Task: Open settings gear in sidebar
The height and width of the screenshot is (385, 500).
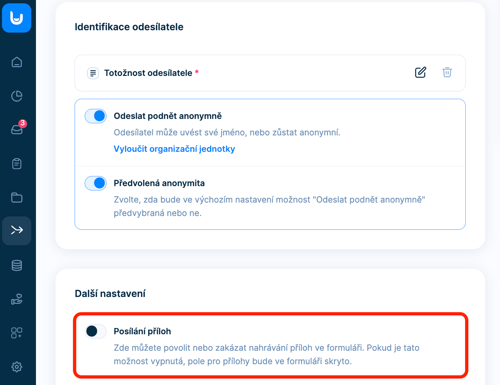Action: point(17,367)
